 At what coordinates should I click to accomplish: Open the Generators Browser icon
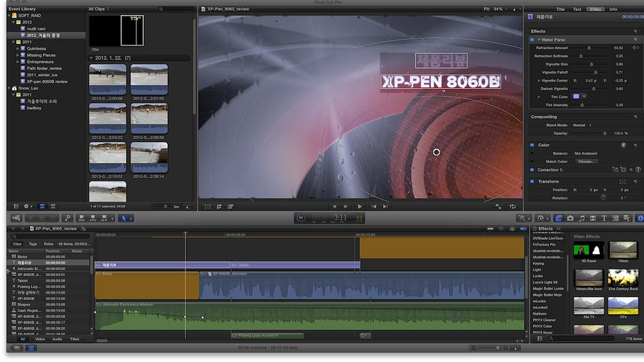(x=616, y=218)
